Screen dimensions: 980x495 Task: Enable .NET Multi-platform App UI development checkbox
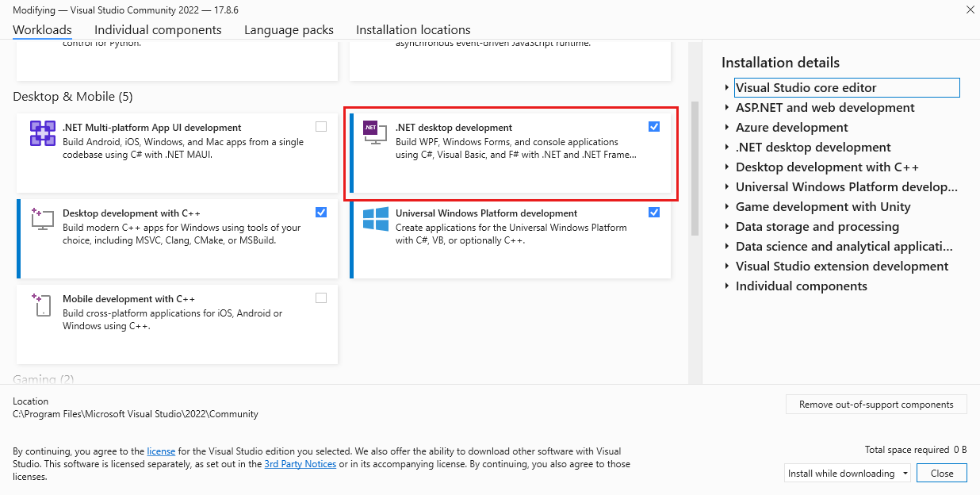[x=321, y=126]
